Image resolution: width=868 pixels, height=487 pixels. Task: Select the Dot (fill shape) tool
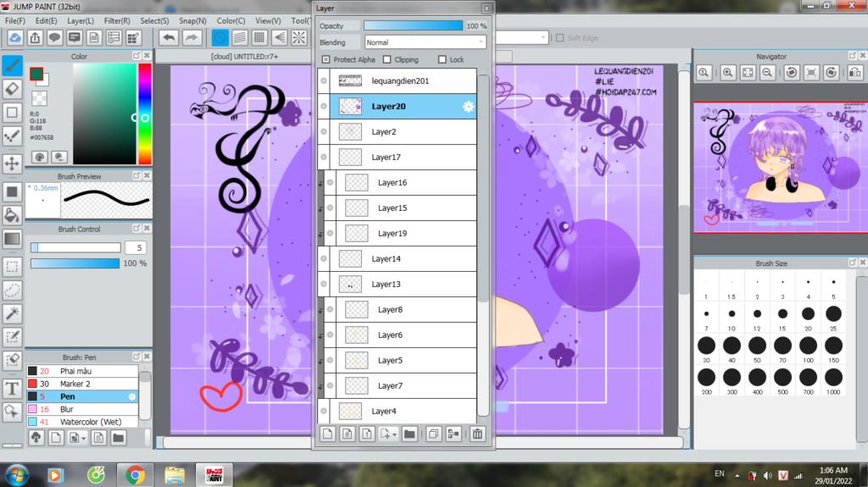[x=12, y=191]
